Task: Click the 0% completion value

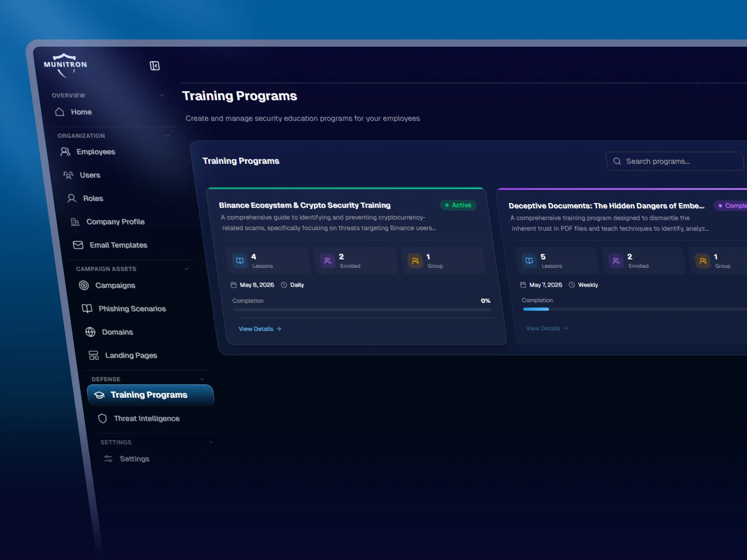Action: [485, 301]
